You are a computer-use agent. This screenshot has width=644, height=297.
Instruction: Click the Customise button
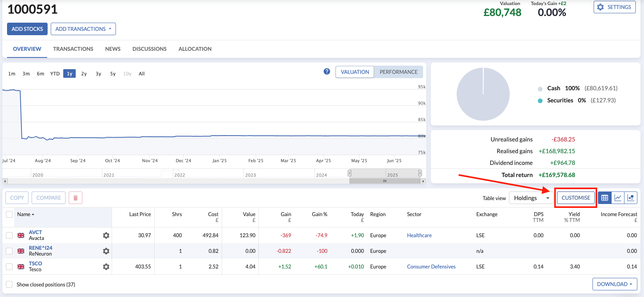click(576, 198)
